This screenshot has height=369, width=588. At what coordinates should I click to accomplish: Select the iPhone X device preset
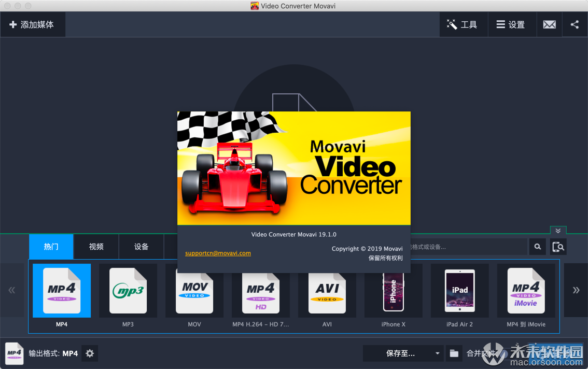pyautogui.click(x=394, y=296)
